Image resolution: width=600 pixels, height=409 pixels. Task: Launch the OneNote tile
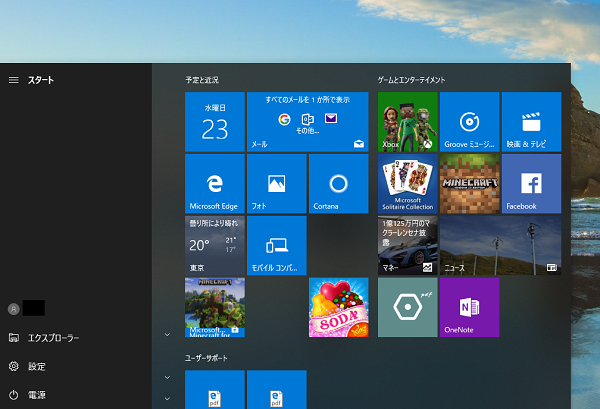pos(469,307)
